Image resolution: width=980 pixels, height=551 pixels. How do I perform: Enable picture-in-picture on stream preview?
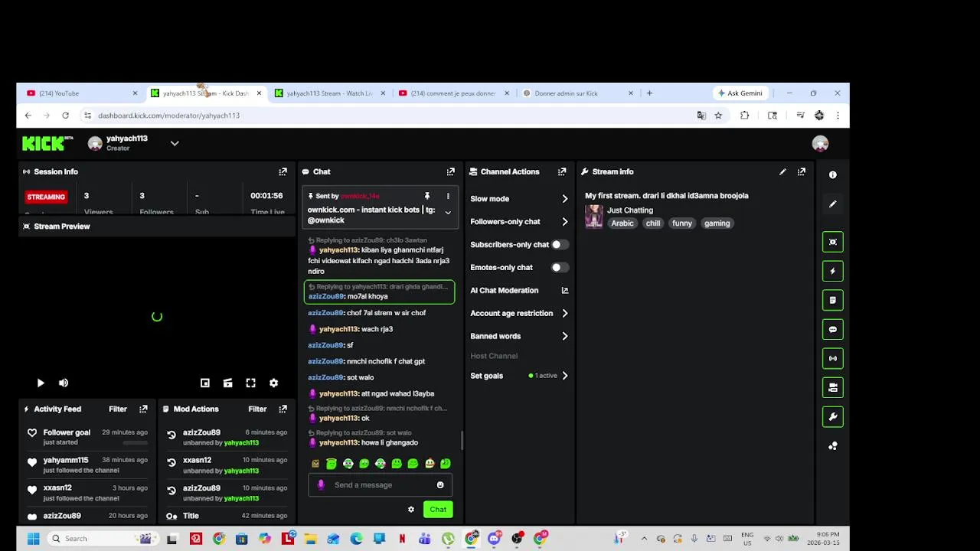(204, 383)
